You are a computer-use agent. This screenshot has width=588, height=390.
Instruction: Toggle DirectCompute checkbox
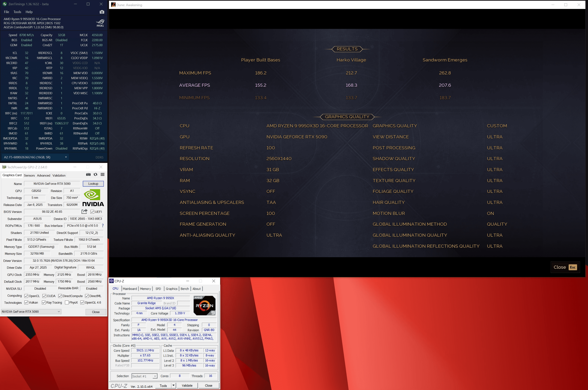tap(60, 296)
